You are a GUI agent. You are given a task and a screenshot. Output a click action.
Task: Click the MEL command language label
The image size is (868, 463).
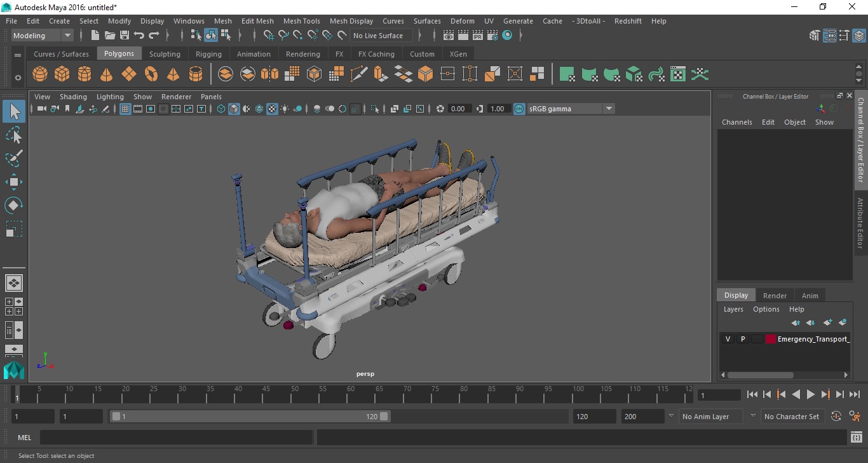(24, 438)
